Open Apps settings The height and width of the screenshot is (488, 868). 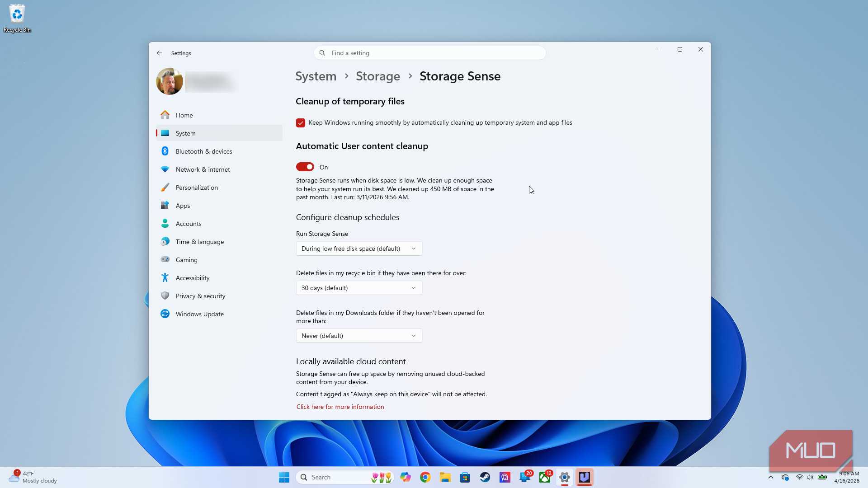click(219, 206)
